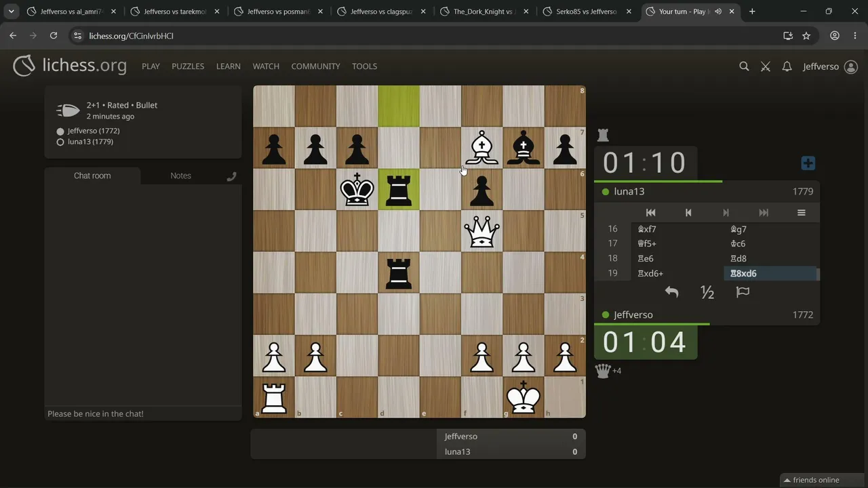The image size is (868, 488).
Task: Switch to the Notes tab
Action: point(180,176)
